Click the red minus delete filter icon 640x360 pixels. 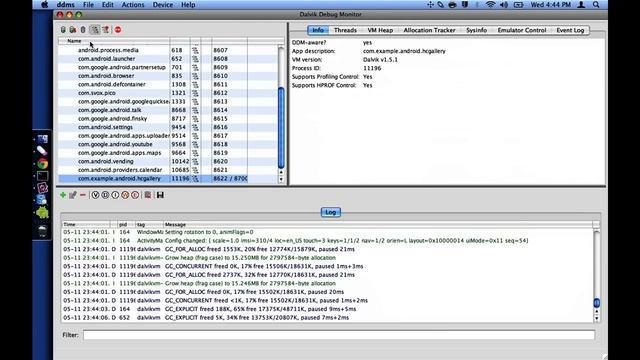click(83, 195)
